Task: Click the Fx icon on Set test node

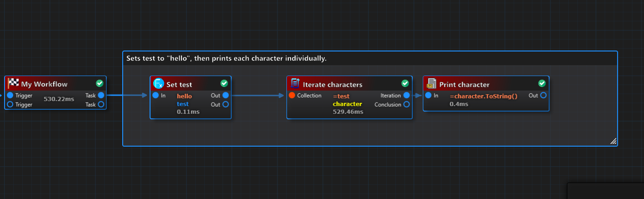Action: (158, 84)
